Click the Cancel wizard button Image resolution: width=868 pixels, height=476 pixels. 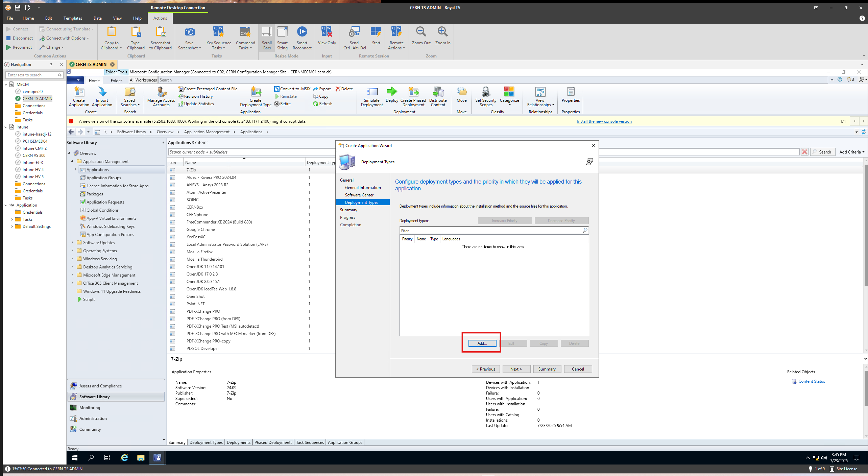[578, 369]
